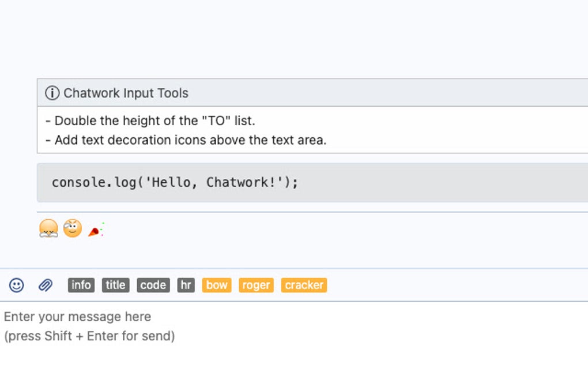The width and height of the screenshot is (588, 368).
Task: Insert a code tag from the toolbar
Action: (152, 285)
